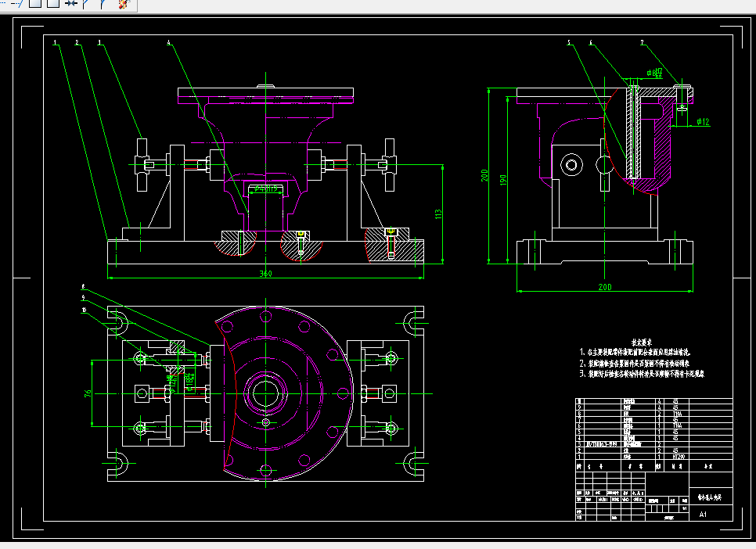Image resolution: width=756 pixels, height=549 pixels.
Task: Select the Join tool
Action: tap(71, 4)
